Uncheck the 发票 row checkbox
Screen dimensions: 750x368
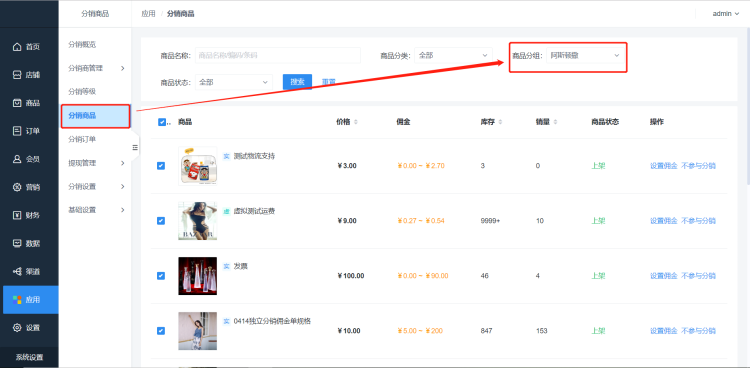pos(161,276)
